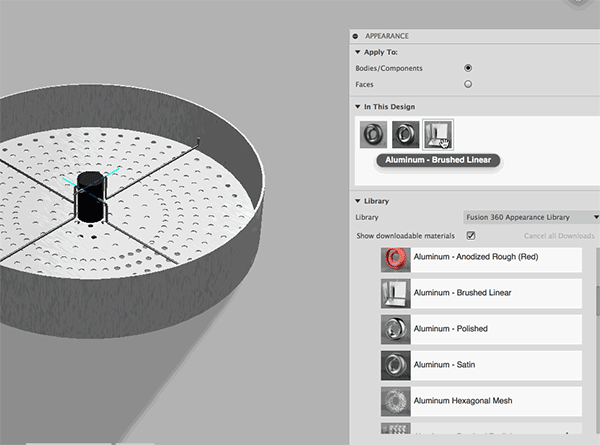
Task: Click the red Anodized Rough material icon
Action: click(x=396, y=259)
